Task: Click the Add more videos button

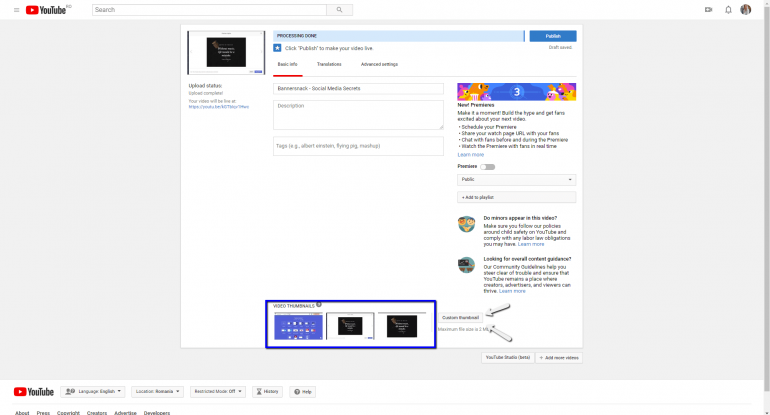Action: [x=559, y=358]
